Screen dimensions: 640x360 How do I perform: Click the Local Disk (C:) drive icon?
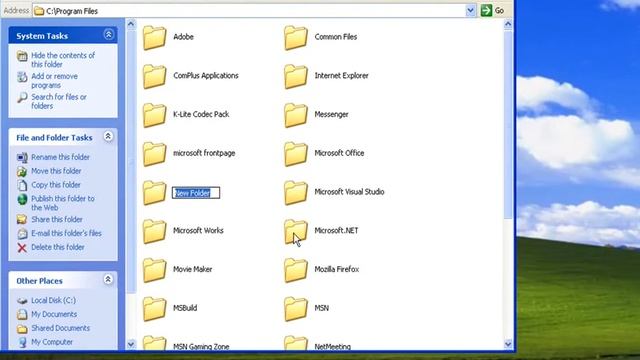click(22, 301)
